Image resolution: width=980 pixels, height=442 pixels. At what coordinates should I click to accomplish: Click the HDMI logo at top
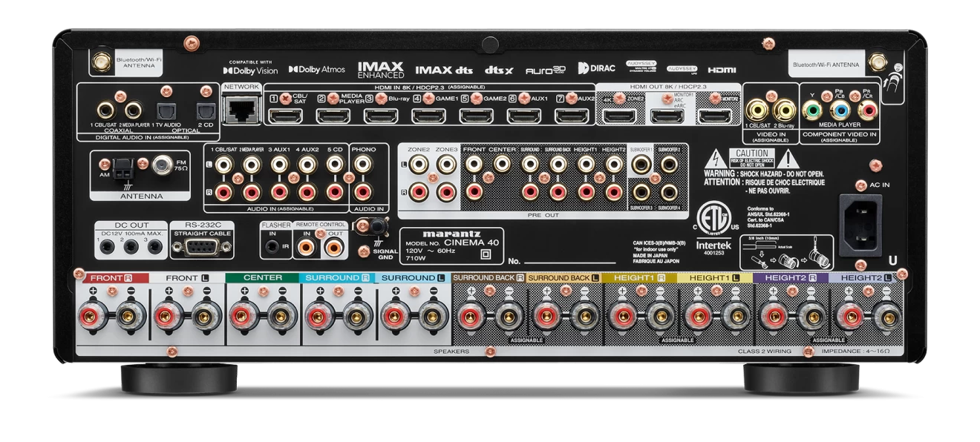pyautogui.click(x=722, y=70)
